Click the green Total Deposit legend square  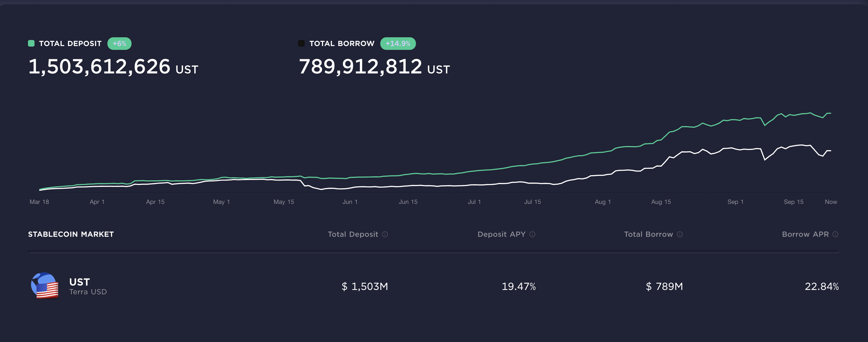[31, 43]
